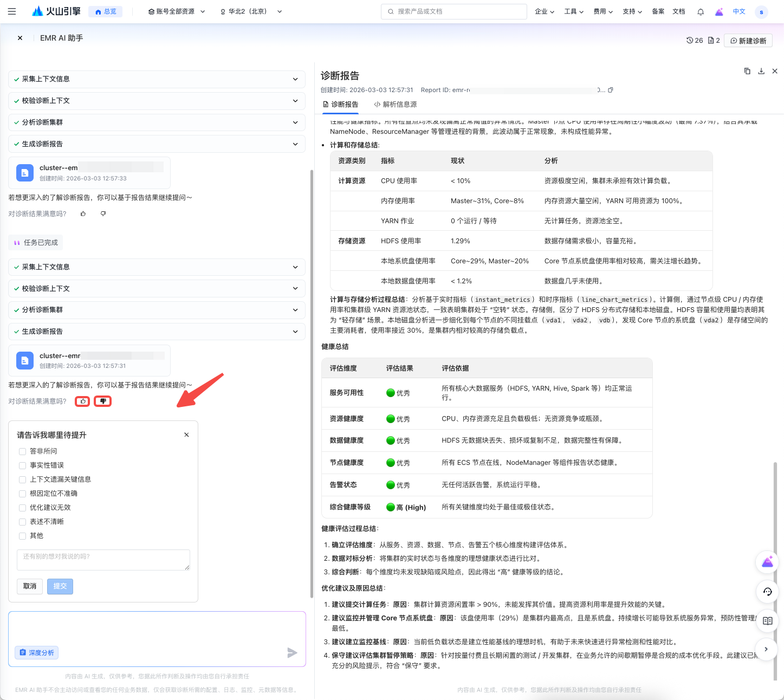
Task: Download the diagnostic report
Action: pos(761,71)
